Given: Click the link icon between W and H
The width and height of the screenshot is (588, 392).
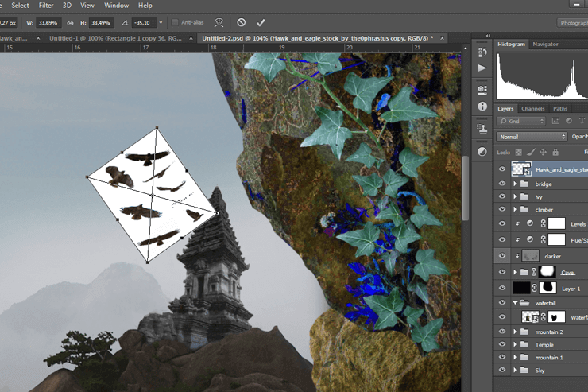Looking at the screenshot, I should click(x=70, y=23).
